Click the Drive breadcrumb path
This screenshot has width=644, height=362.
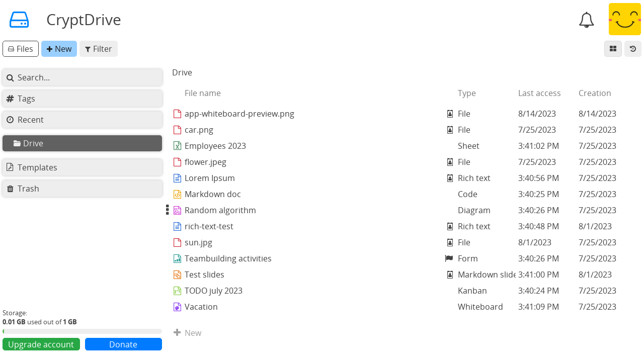[182, 72]
